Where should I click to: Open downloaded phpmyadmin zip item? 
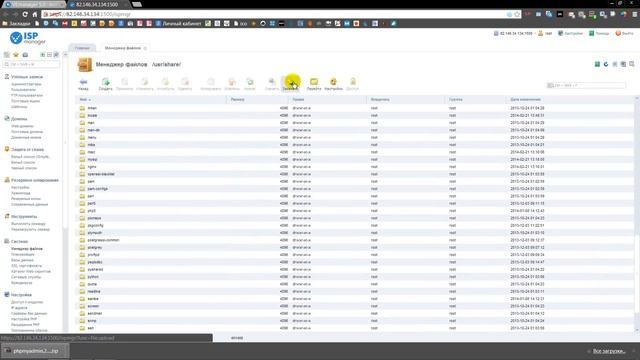click(x=35, y=351)
